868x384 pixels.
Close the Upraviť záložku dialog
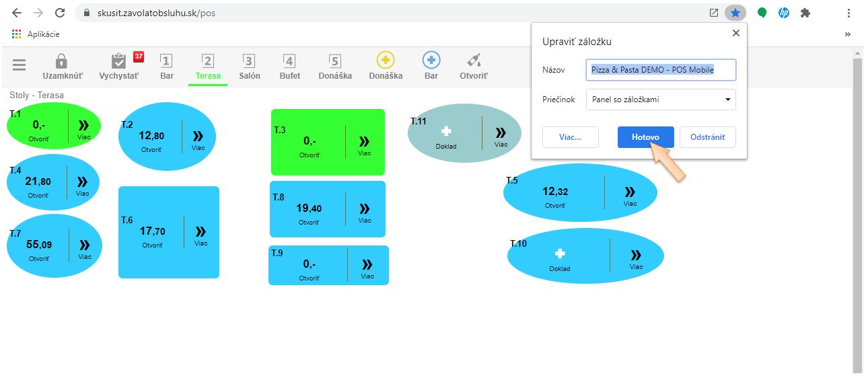pyautogui.click(x=735, y=33)
